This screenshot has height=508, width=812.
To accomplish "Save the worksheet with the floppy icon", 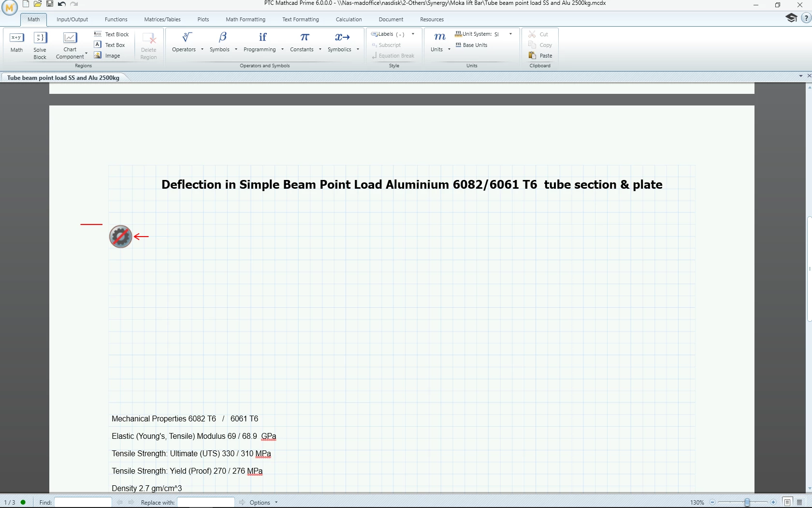I will 50,4.
